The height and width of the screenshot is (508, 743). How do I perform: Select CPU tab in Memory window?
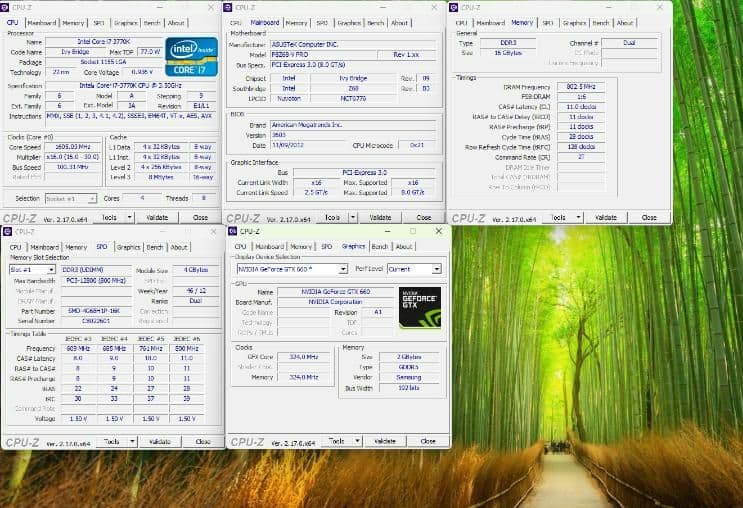click(461, 23)
